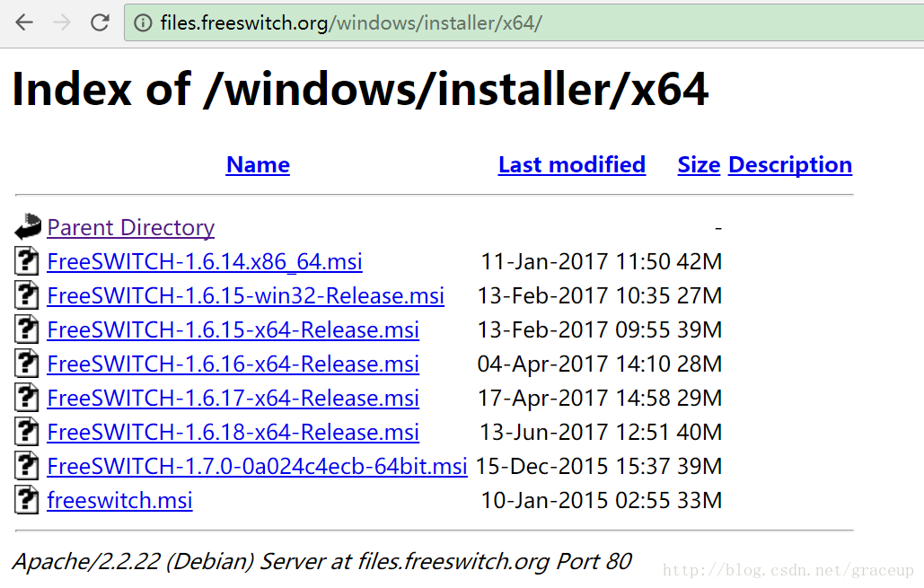Viewport: 924px width, 588px height.
Task: Click file icon beside freeswitch.msi
Action: click(27, 500)
